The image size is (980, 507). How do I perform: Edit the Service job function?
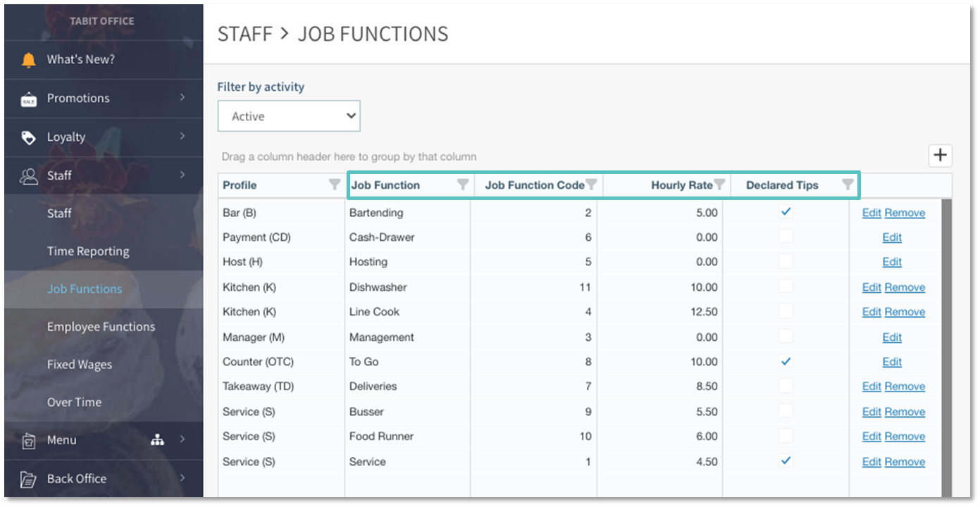coord(872,462)
